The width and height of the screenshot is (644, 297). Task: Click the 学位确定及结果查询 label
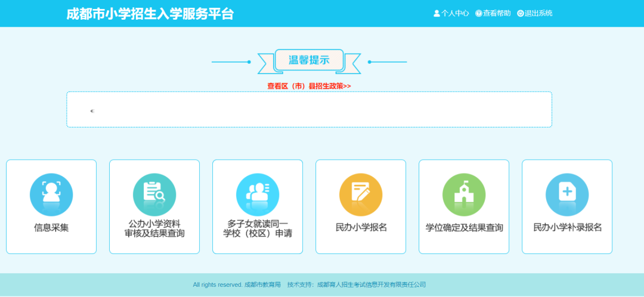coord(464,228)
